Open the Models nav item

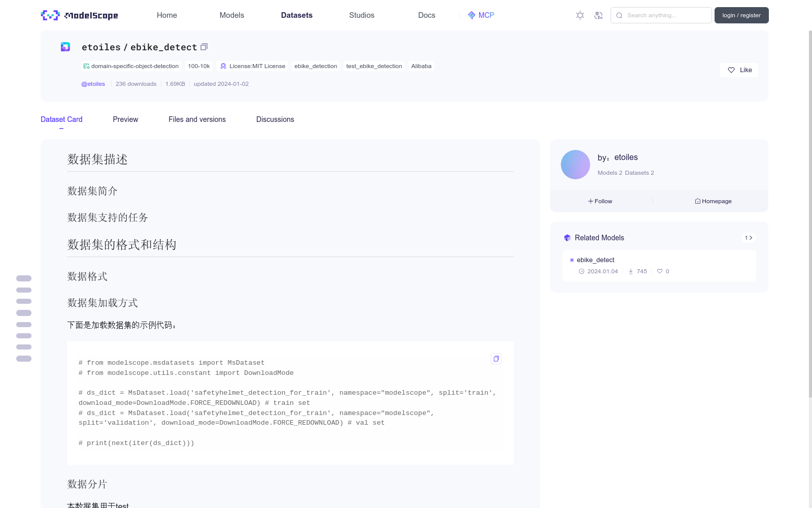(x=232, y=15)
